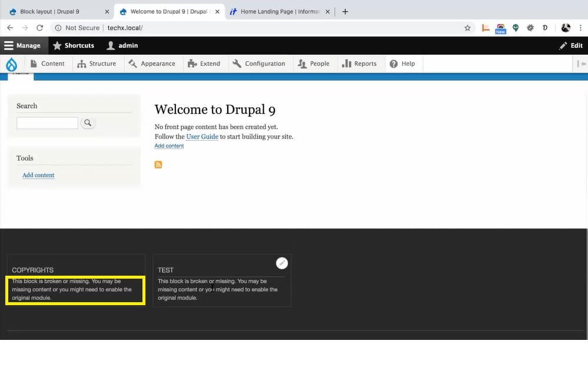The image size is (588, 367).
Task: Open the Help admin menu
Action: point(403,64)
